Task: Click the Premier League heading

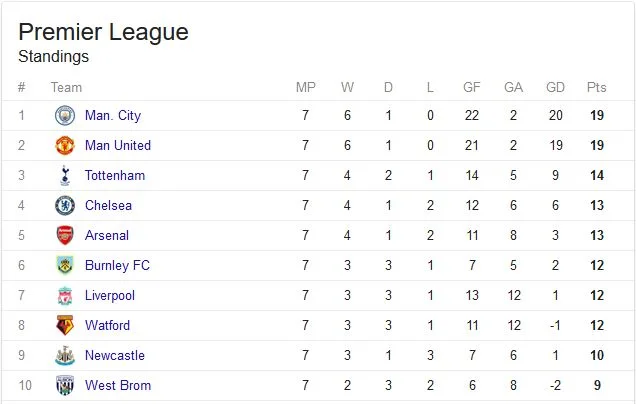Action: pos(103,32)
